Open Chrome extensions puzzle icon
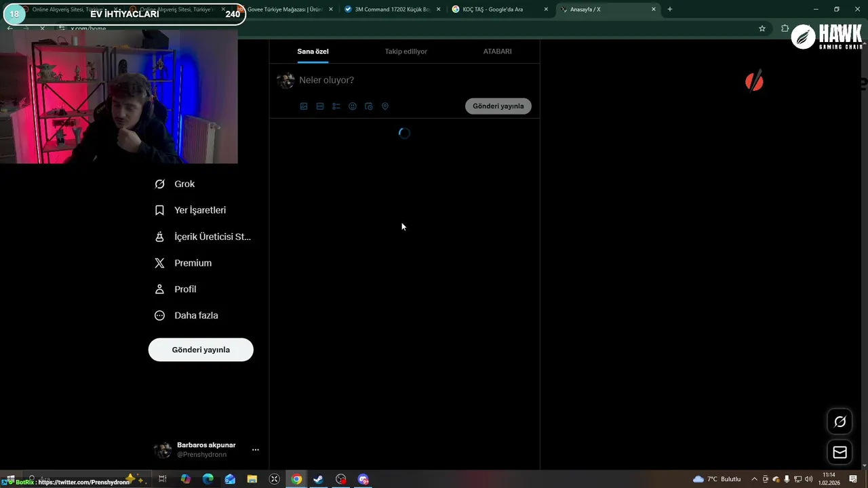This screenshot has width=868, height=488. point(785,28)
